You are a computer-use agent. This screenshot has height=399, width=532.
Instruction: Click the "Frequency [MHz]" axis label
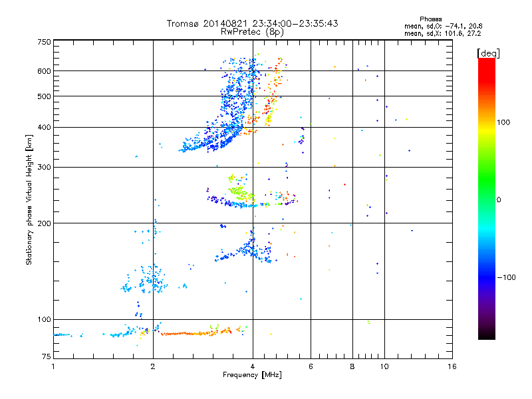coord(252,375)
